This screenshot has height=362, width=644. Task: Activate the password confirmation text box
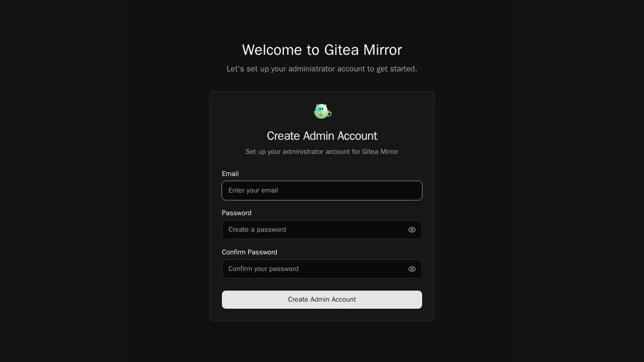pos(322,269)
